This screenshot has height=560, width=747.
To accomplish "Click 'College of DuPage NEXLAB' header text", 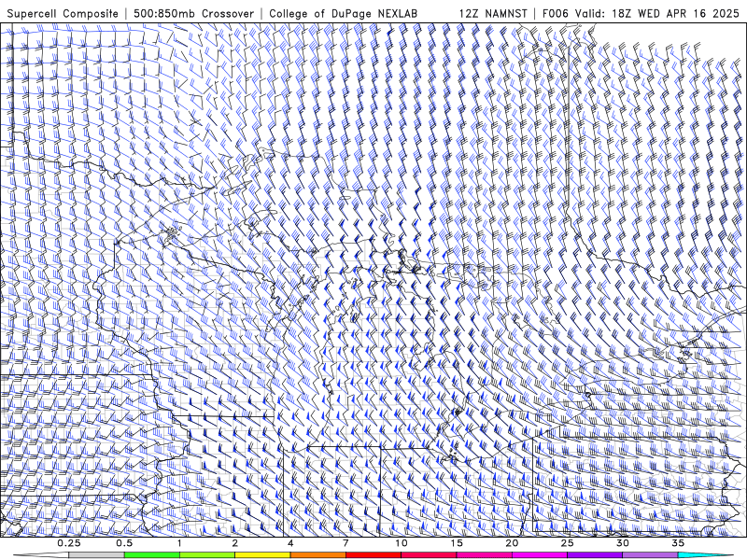I will pos(343,14).
